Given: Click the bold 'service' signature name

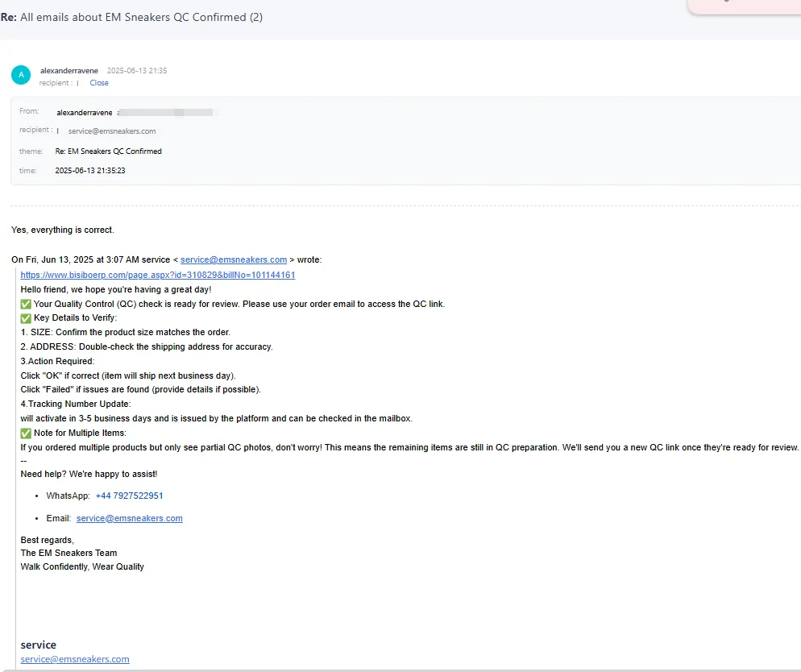Looking at the screenshot, I should [39, 645].
